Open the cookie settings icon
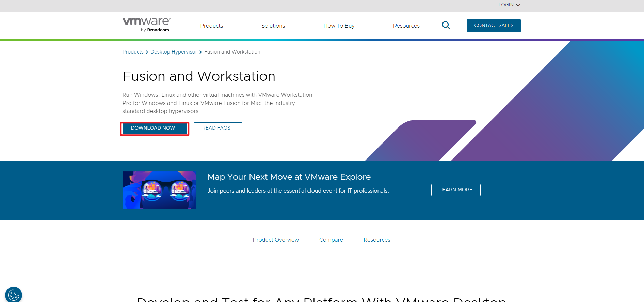Screen dimensions: 644x302 [14, 295]
